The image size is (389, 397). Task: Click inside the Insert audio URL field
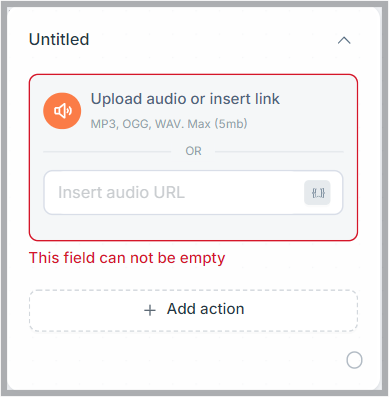(193, 193)
